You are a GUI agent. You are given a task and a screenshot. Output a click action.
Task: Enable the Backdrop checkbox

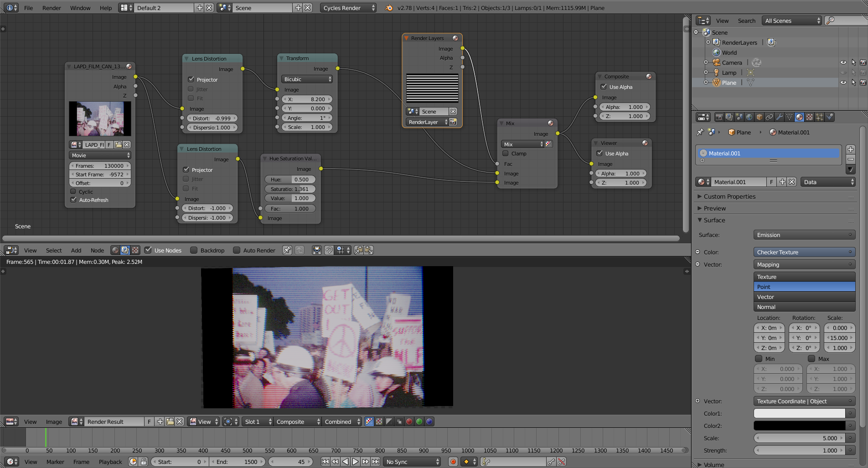[194, 250]
